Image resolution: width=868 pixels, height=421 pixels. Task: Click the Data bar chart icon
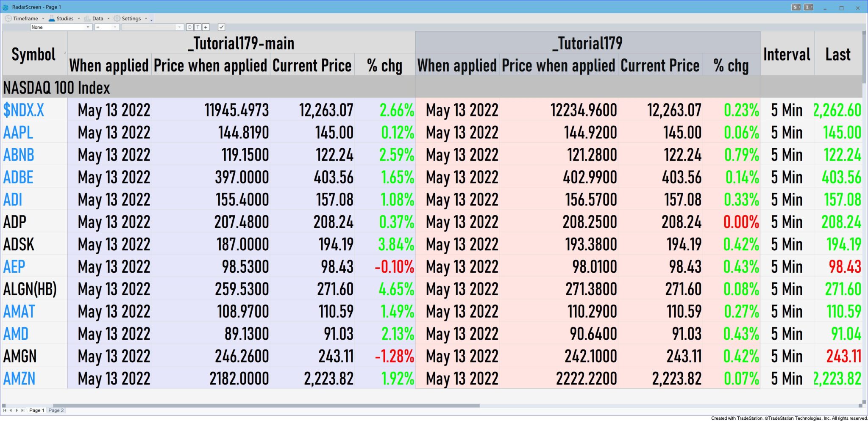point(87,19)
